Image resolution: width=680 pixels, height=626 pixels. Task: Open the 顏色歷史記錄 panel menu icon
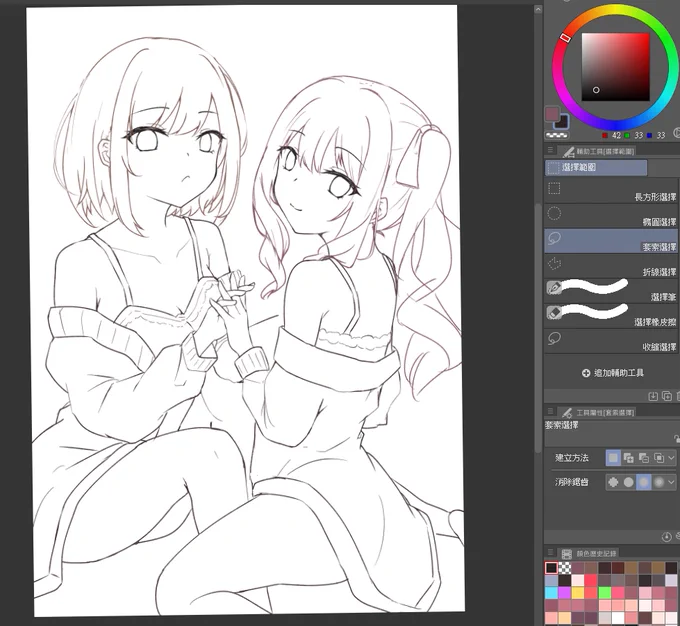pyautogui.click(x=550, y=552)
